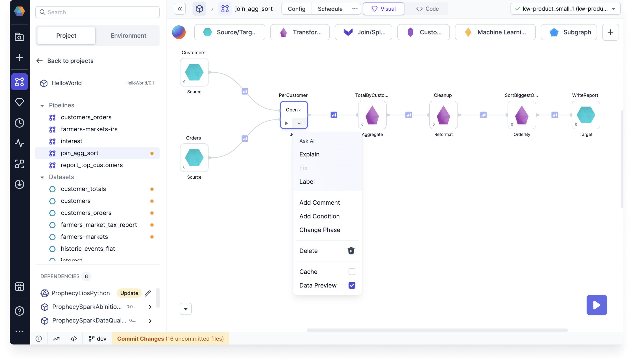
Task: Collapse the Pipelines tree section
Action: 42,105
